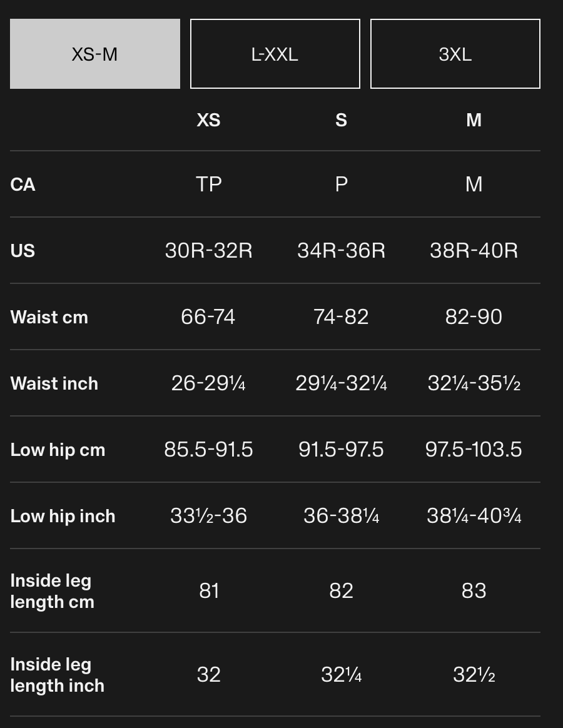The height and width of the screenshot is (728, 563).
Task: Click the Low hip inch label
Action: pos(63,516)
